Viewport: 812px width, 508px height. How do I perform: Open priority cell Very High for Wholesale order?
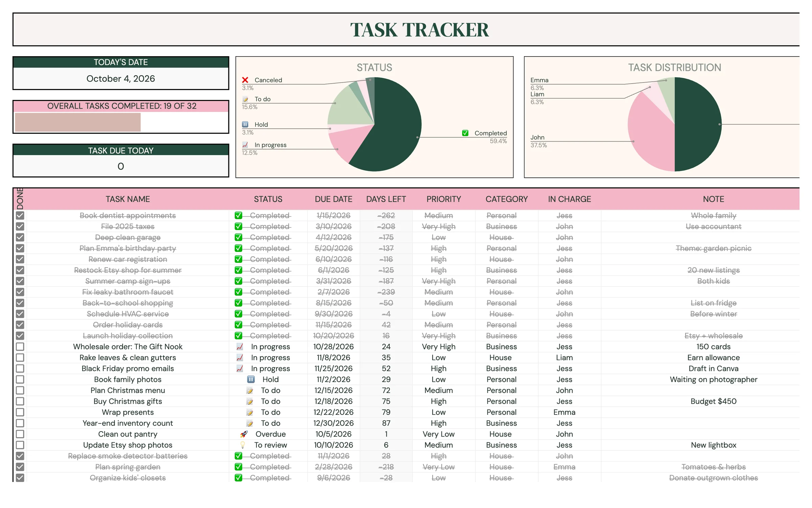(x=444, y=346)
